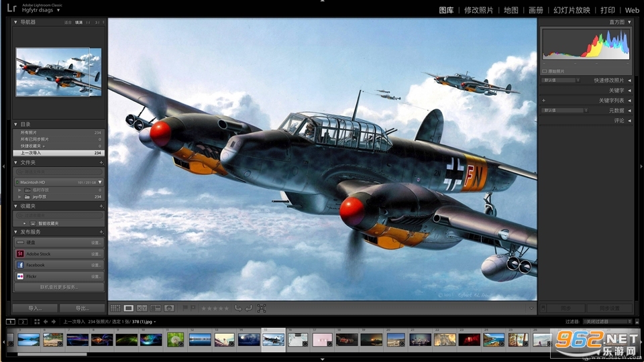The height and width of the screenshot is (362, 644).
Task: Select Fill (填满) zoom in Navigator
Action: point(78,23)
